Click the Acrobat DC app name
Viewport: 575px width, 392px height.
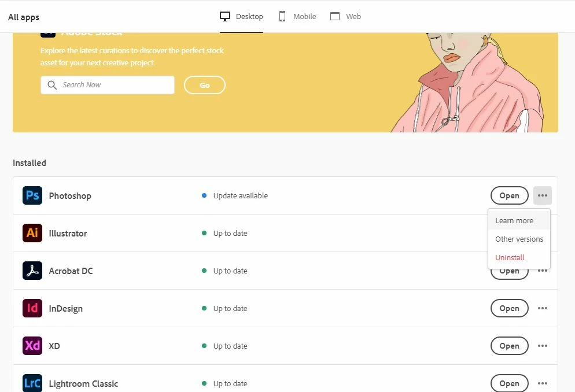[x=71, y=271]
